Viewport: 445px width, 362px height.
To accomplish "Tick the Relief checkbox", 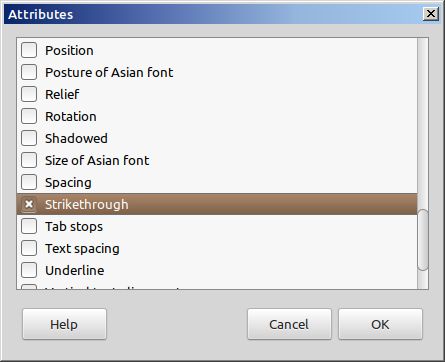I will 29,94.
